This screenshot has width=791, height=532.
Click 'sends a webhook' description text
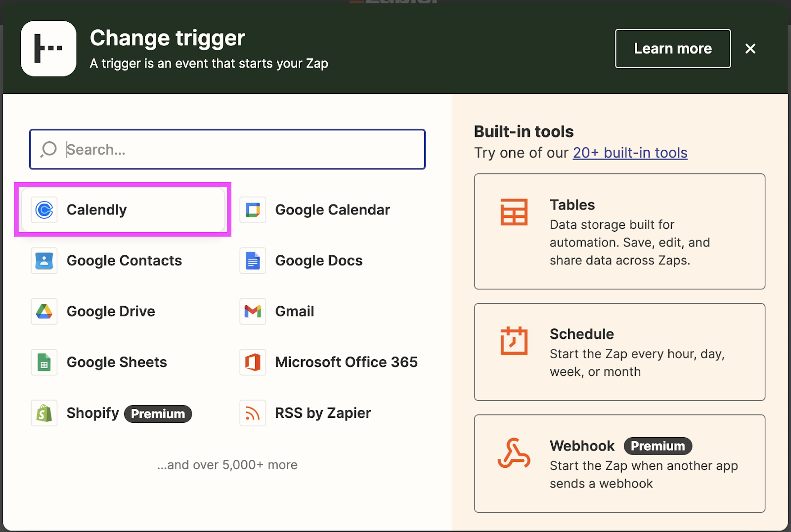tap(601, 484)
